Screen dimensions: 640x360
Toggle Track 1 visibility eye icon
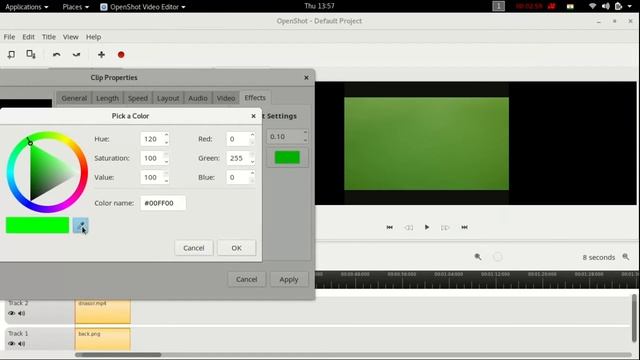point(11,344)
